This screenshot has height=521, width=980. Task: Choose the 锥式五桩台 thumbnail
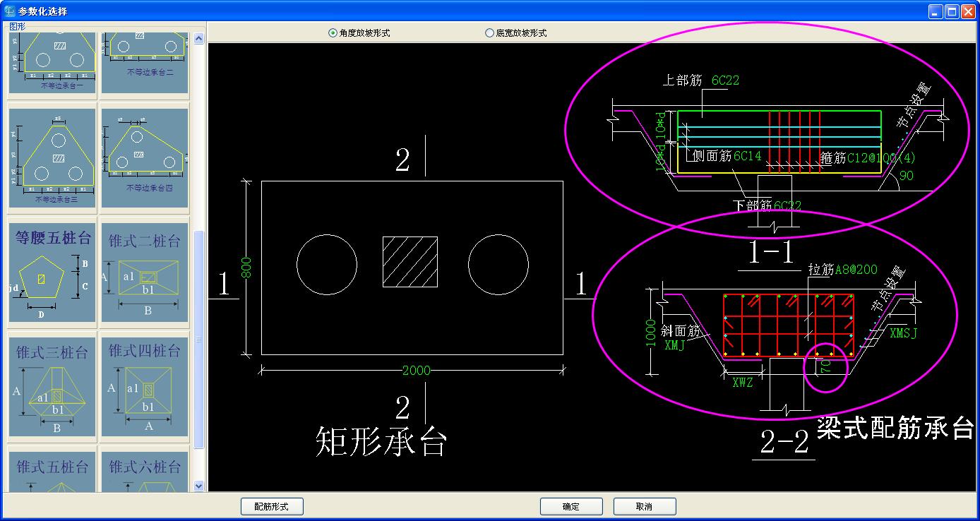[x=52, y=472]
